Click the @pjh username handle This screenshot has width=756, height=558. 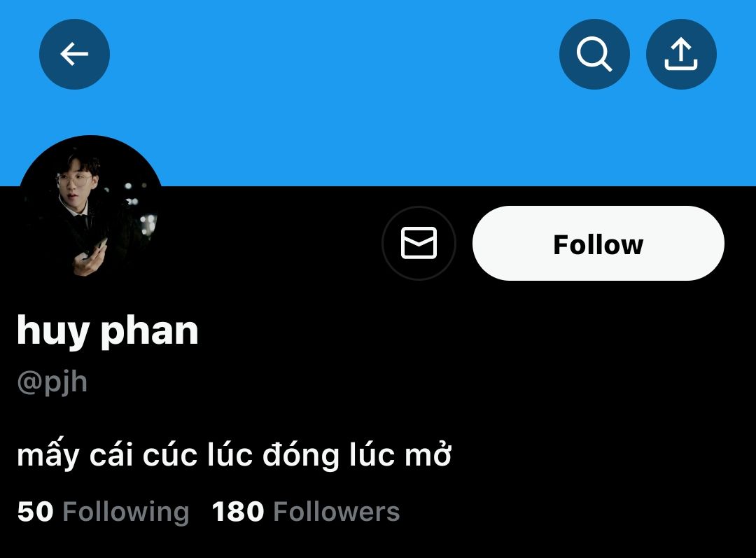coord(52,383)
